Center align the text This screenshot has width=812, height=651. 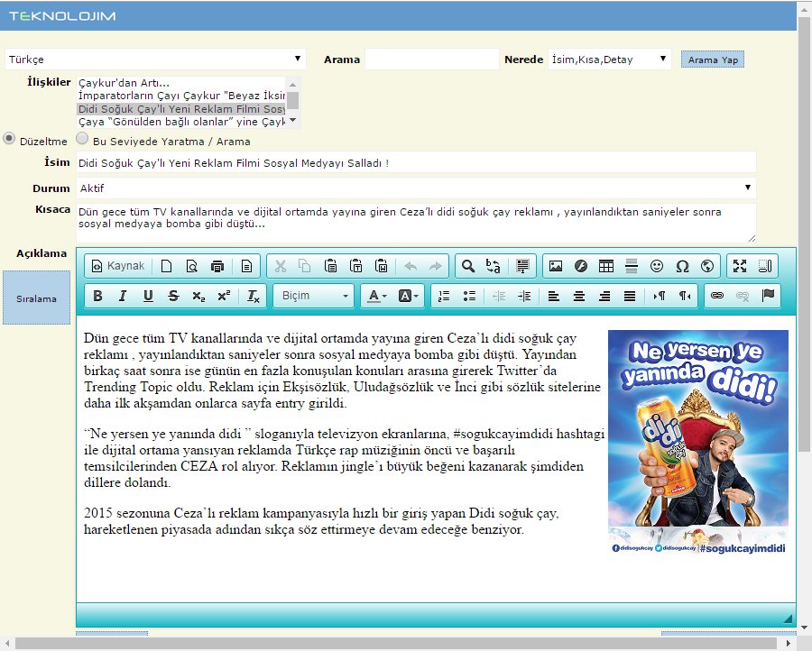tap(579, 296)
